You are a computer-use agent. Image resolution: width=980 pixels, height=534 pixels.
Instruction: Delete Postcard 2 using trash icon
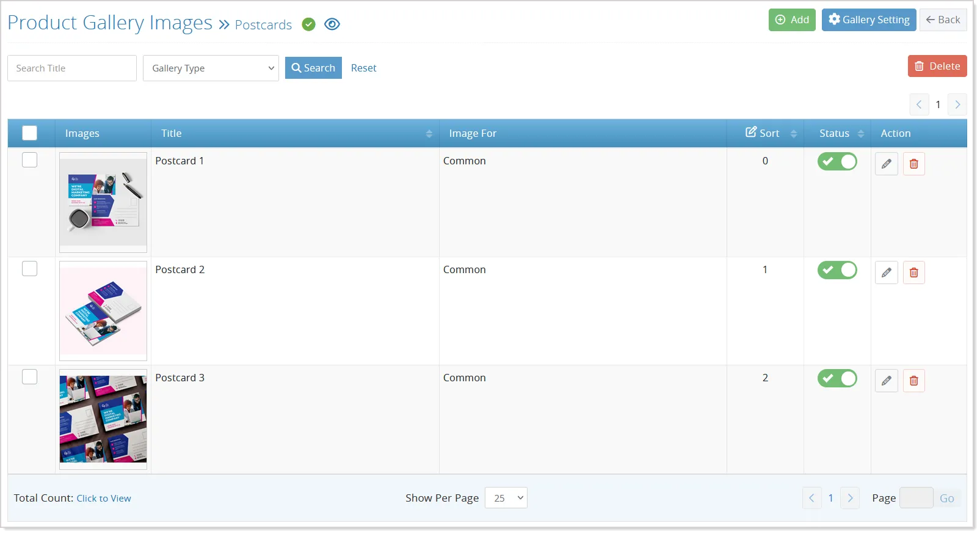click(x=914, y=272)
